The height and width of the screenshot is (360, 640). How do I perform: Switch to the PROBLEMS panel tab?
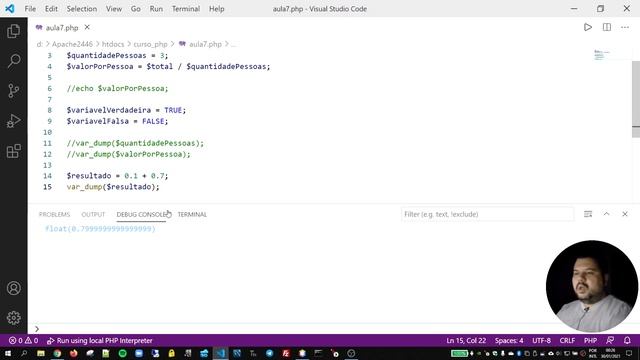coord(54,214)
